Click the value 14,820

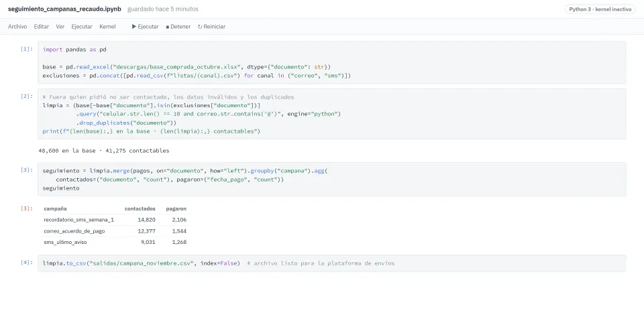point(147,220)
